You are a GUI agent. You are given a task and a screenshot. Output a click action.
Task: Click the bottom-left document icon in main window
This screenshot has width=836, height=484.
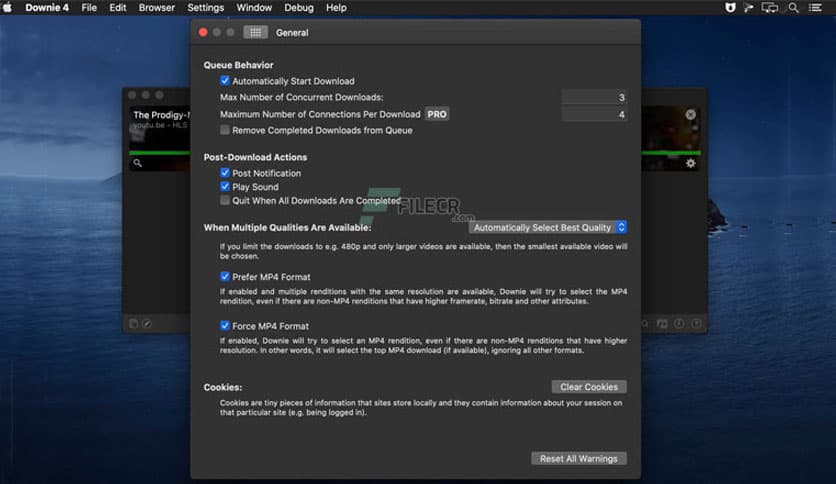(133, 324)
